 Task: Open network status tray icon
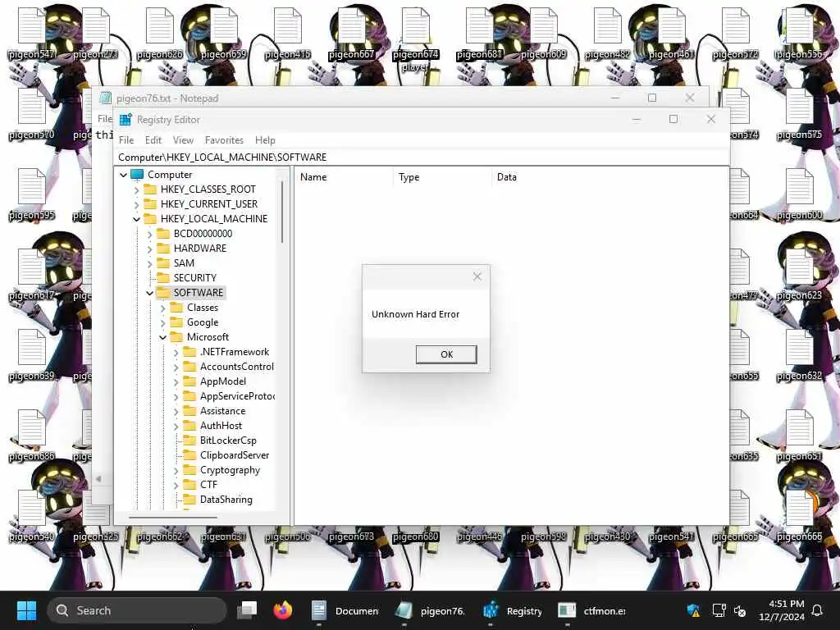pyautogui.click(x=719, y=610)
